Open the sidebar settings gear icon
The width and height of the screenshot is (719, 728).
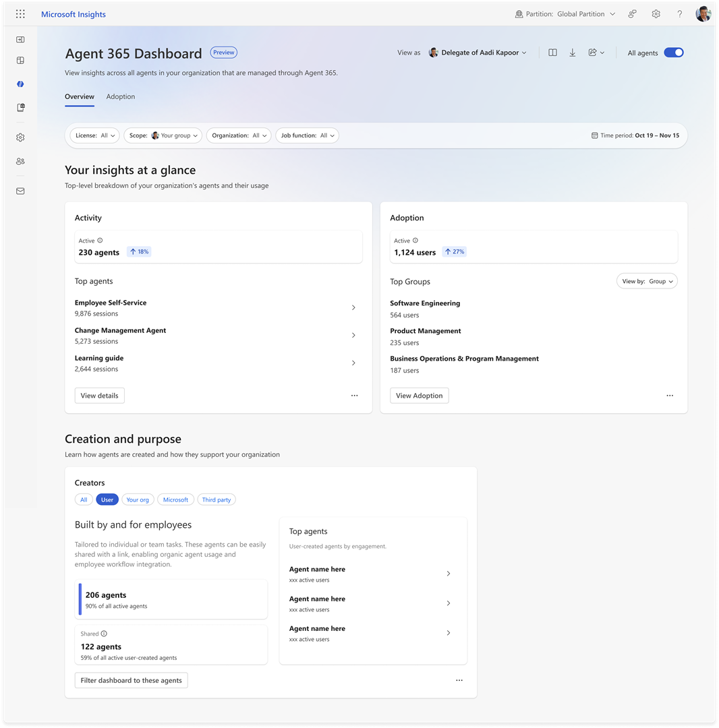20,138
